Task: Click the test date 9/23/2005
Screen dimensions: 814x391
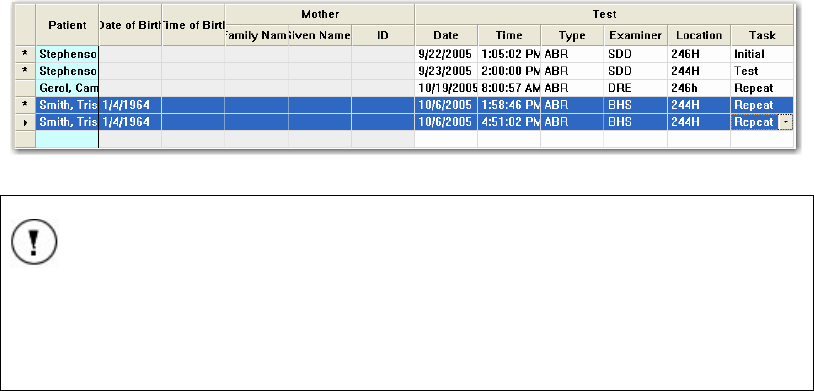Action: (446, 71)
